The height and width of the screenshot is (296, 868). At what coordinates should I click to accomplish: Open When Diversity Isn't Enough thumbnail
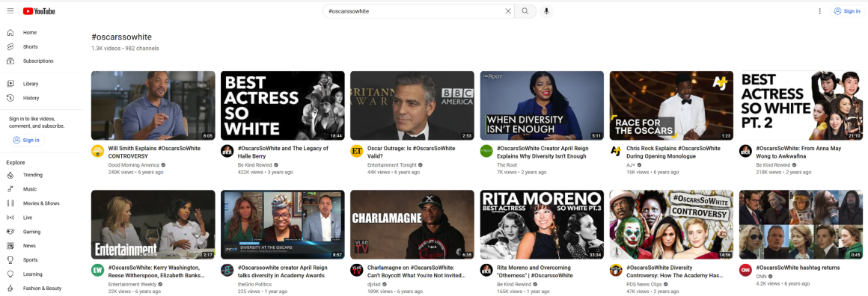coord(542,105)
